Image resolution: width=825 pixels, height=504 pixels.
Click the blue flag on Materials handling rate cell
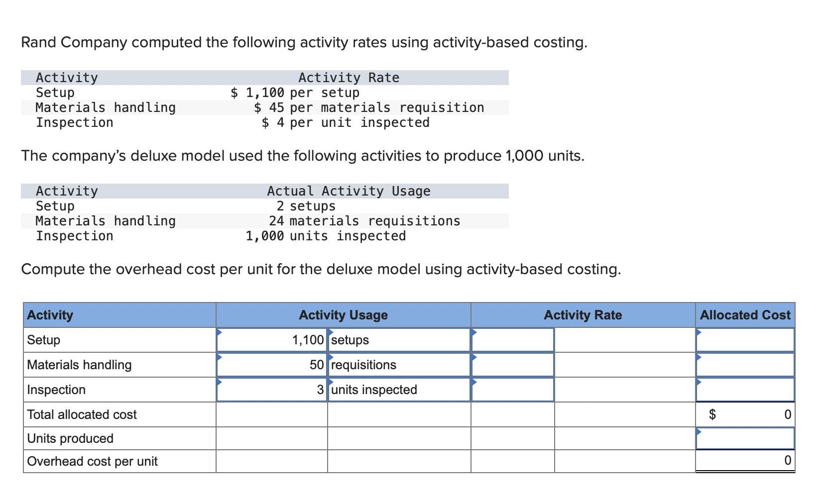click(474, 358)
